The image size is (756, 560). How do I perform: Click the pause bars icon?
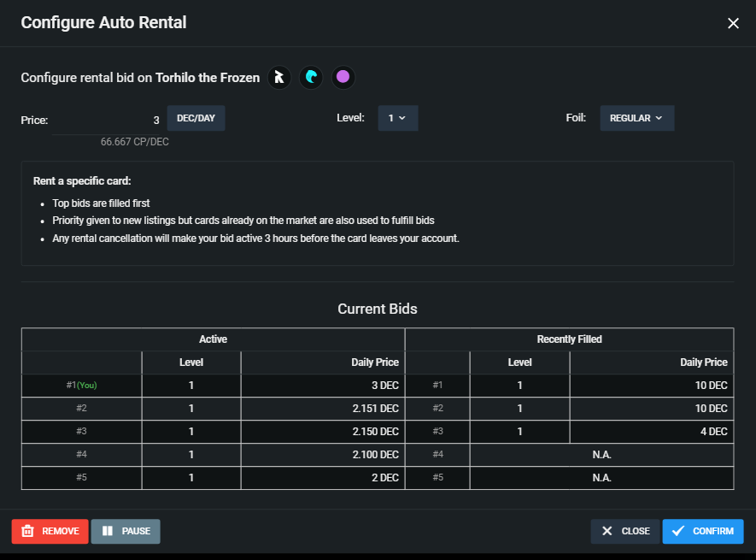point(107,531)
